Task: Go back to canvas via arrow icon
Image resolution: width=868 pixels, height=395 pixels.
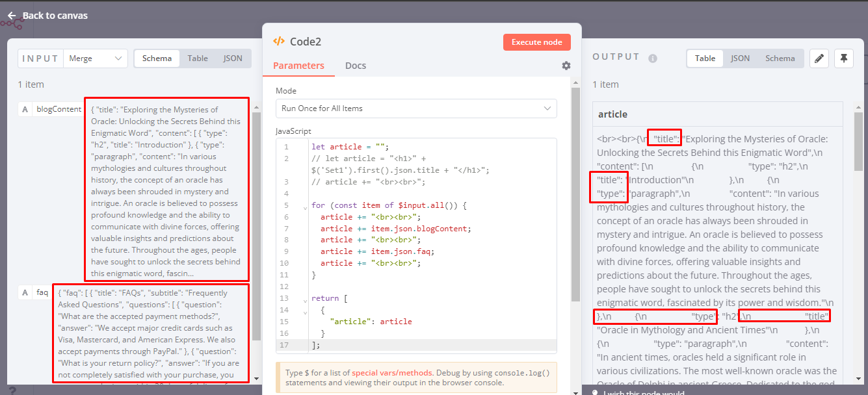Action: [12, 16]
